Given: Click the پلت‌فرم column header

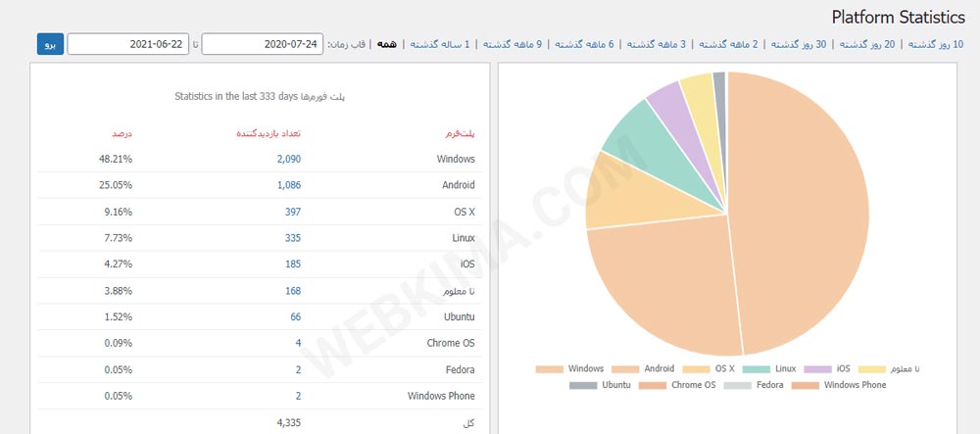Looking at the screenshot, I should tap(458, 133).
